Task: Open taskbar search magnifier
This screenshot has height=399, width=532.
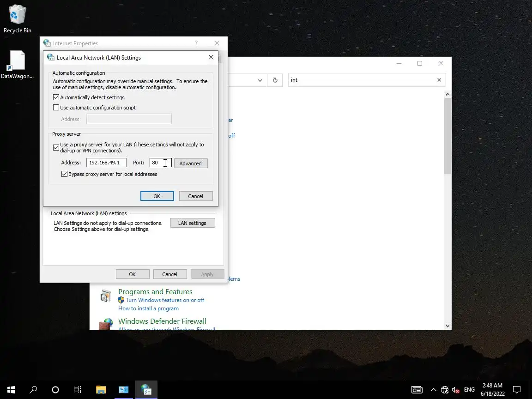Action: click(x=33, y=389)
